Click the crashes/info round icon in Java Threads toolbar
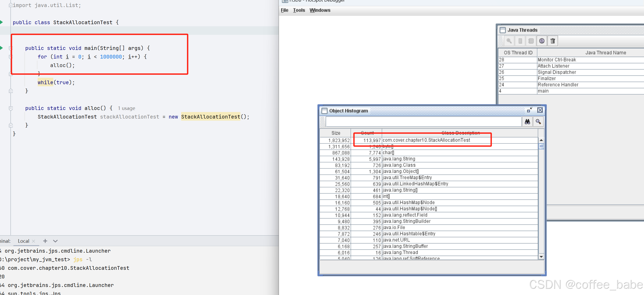This screenshot has width=644, height=295. click(542, 41)
